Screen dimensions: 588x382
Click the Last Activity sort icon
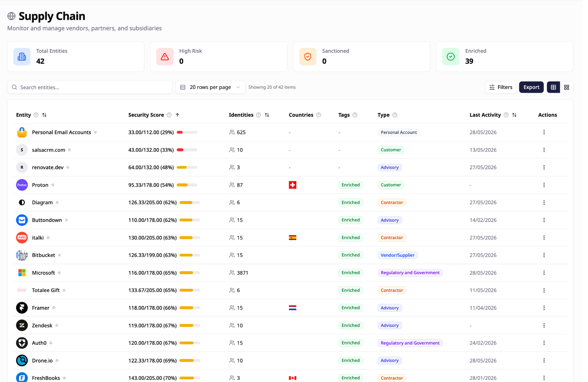[x=514, y=115]
